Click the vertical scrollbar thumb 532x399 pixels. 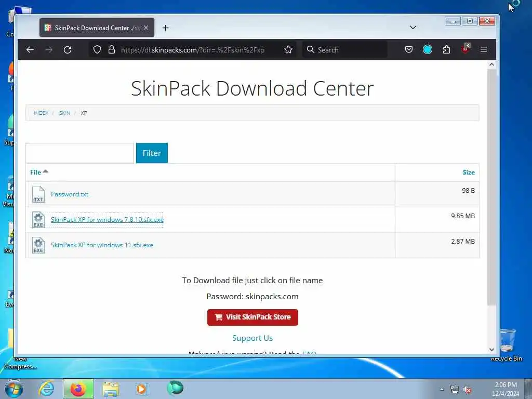(491, 187)
